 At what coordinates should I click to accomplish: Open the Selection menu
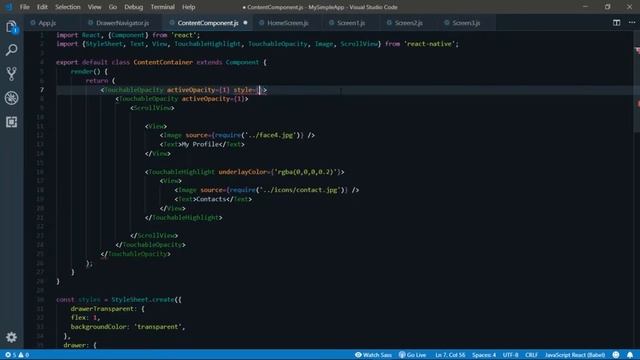(68, 7)
